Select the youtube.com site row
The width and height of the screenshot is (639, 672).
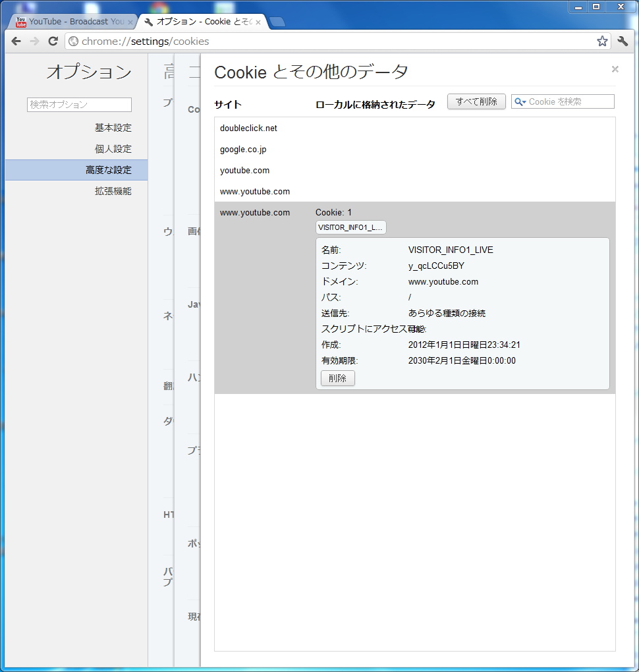[x=415, y=170]
